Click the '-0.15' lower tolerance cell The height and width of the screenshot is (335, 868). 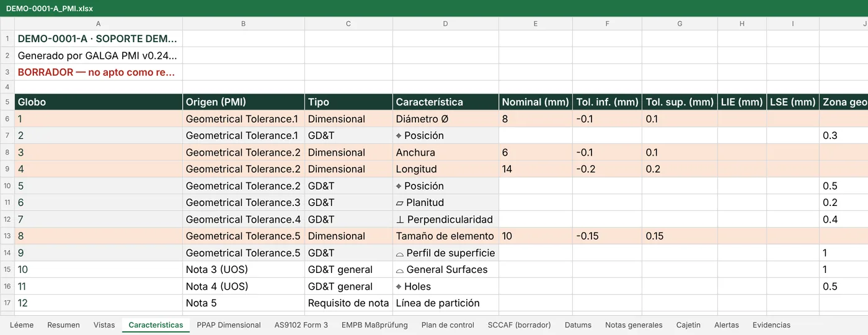click(607, 236)
